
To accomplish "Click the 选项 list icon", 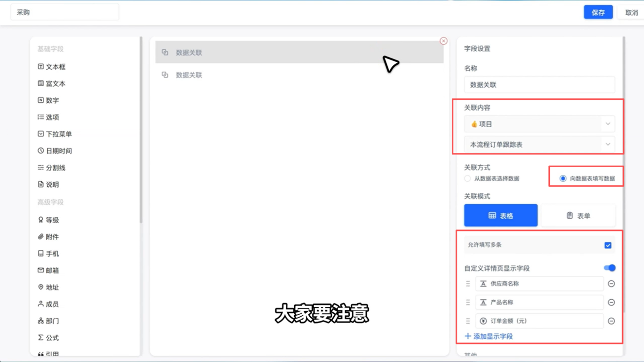I will [x=41, y=117].
